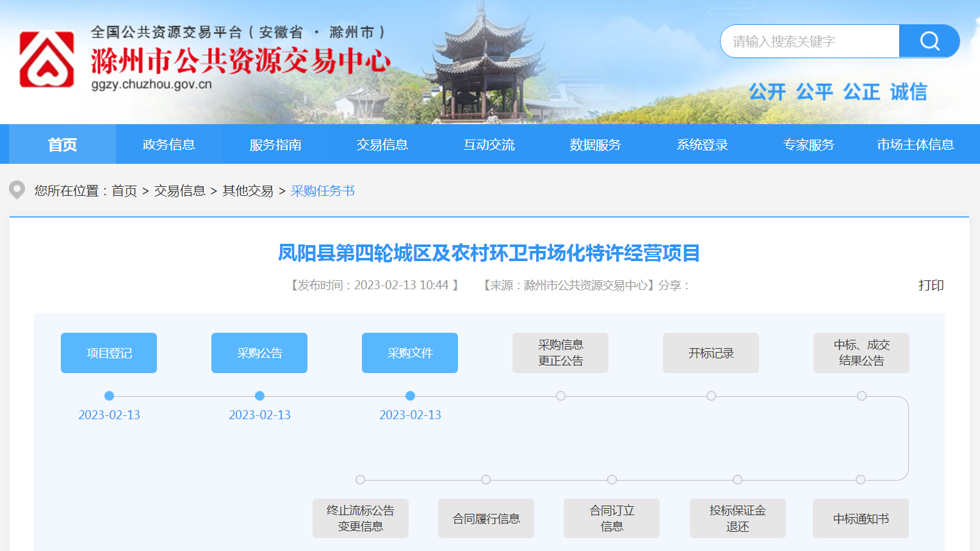Click the location pin icon
The width and height of the screenshot is (980, 551).
pyautogui.click(x=17, y=190)
